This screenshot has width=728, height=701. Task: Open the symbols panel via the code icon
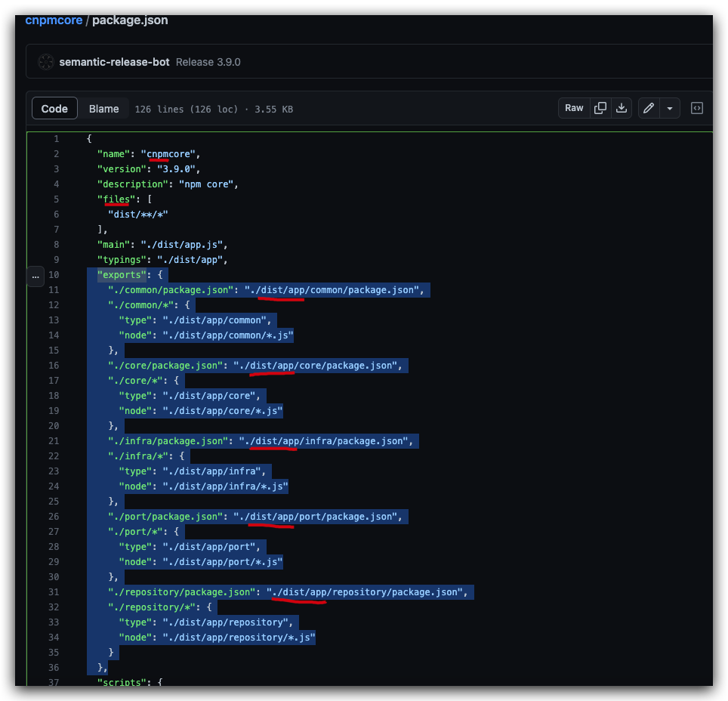click(696, 107)
